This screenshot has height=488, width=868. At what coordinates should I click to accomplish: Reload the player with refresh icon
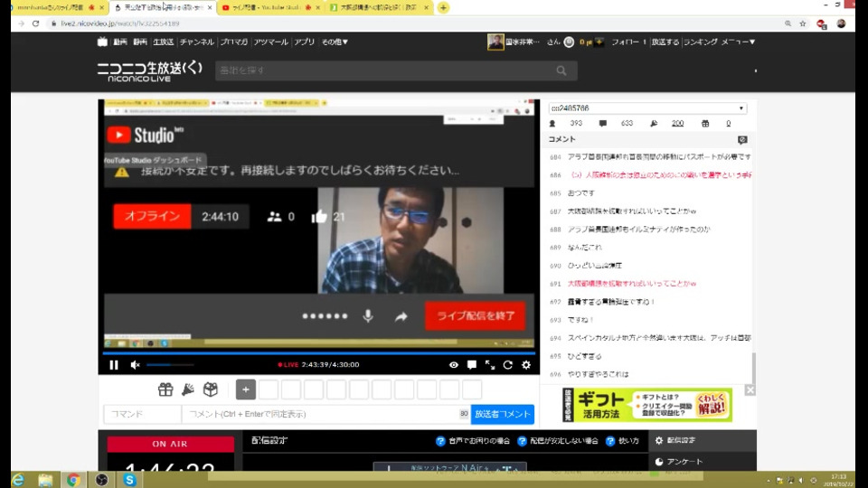click(507, 364)
